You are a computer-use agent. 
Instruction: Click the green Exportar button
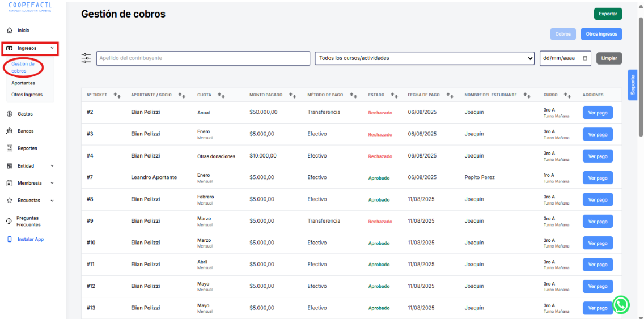(x=608, y=14)
